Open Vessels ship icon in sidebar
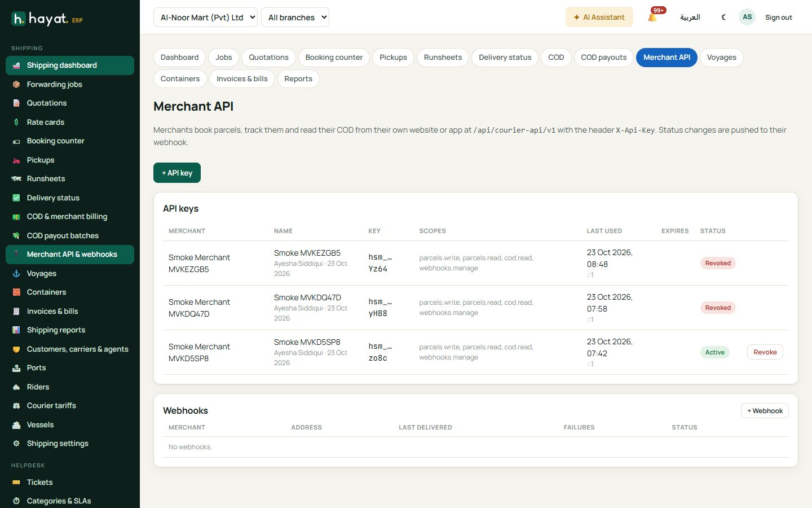 (16, 424)
